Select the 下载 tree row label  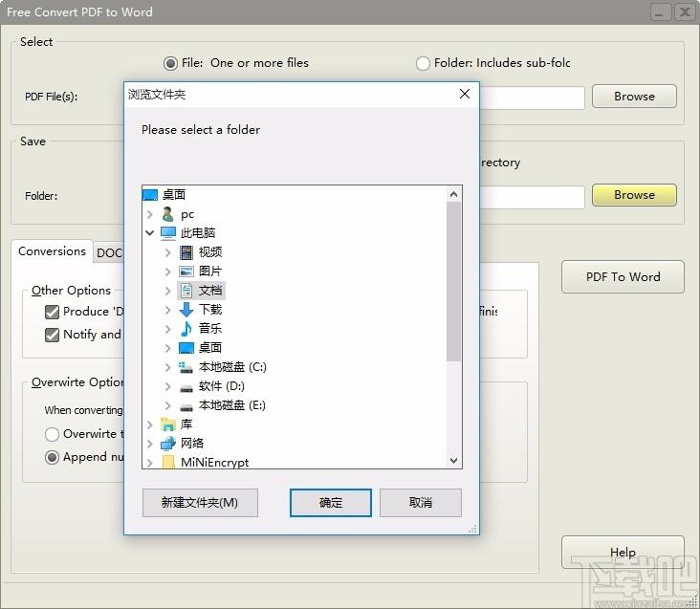[x=210, y=310]
